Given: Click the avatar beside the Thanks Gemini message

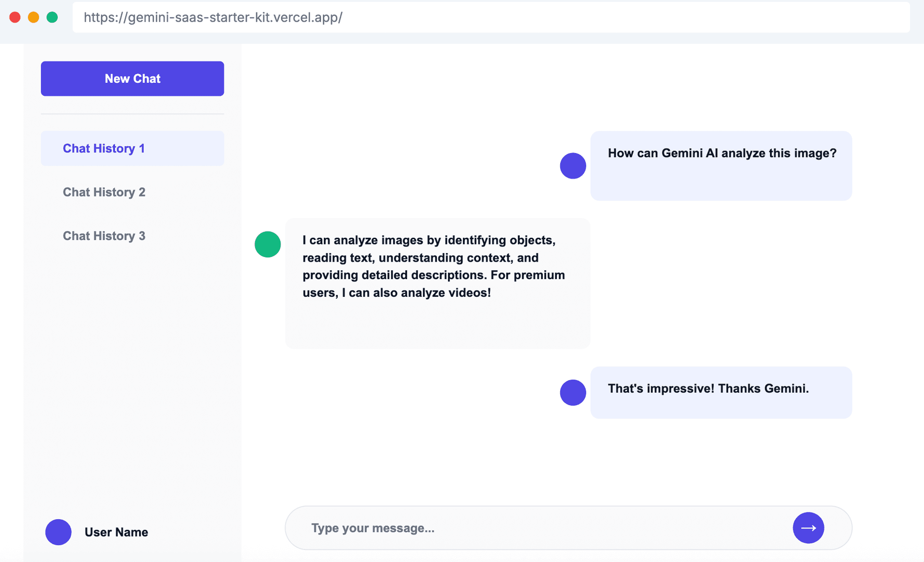Looking at the screenshot, I should coord(573,393).
